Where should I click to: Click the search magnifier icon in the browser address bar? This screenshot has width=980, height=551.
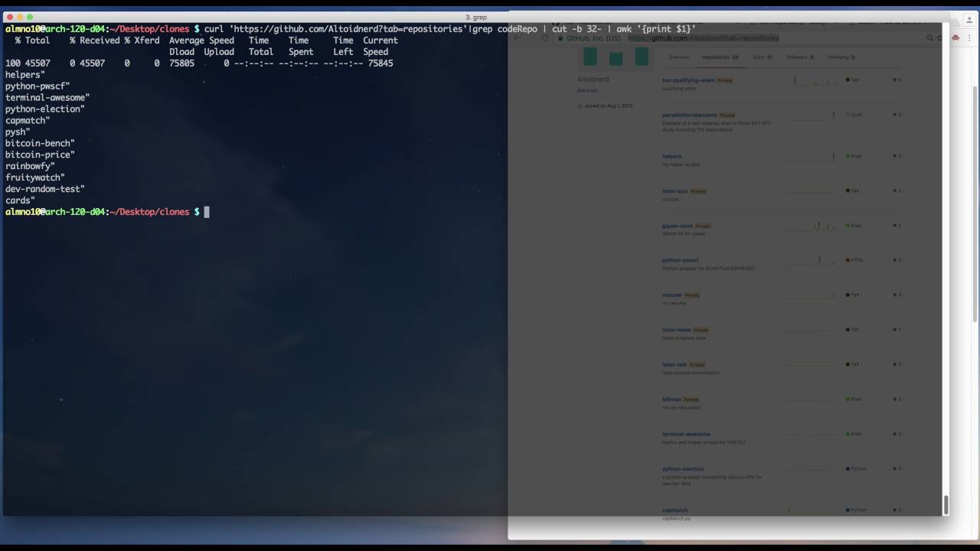click(x=930, y=37)
